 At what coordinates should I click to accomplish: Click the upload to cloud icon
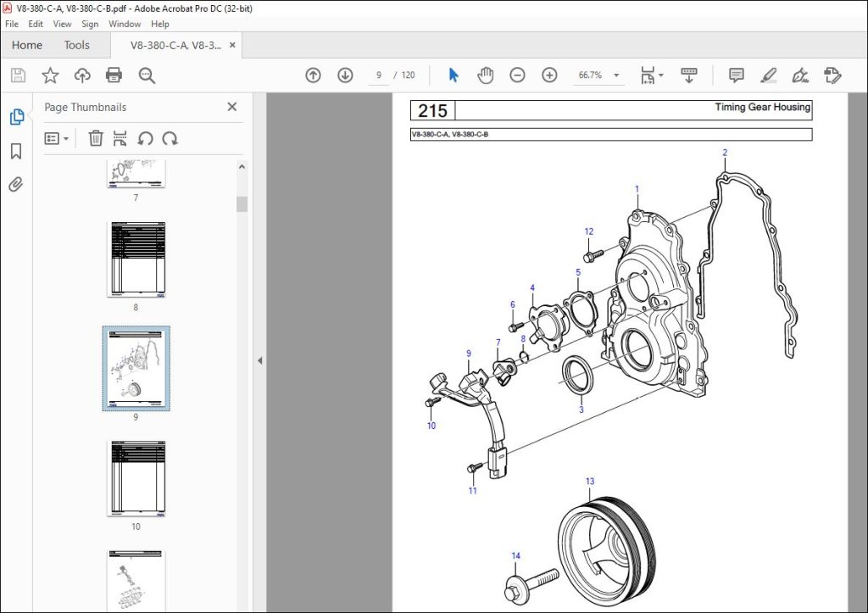(x=82, y=75)
